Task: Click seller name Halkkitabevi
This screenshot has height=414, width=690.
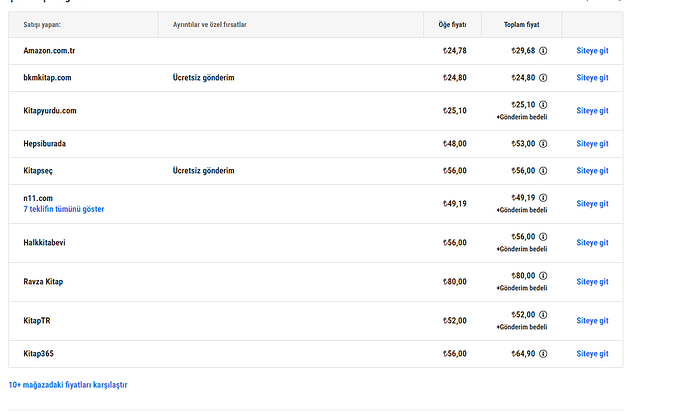Action: (44, 243)
